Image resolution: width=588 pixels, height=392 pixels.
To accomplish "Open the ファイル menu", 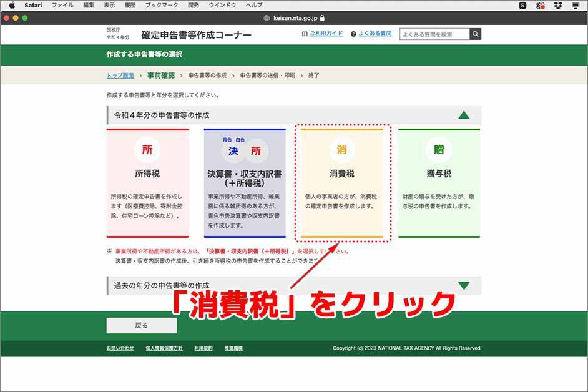I will tap(62, 5).
